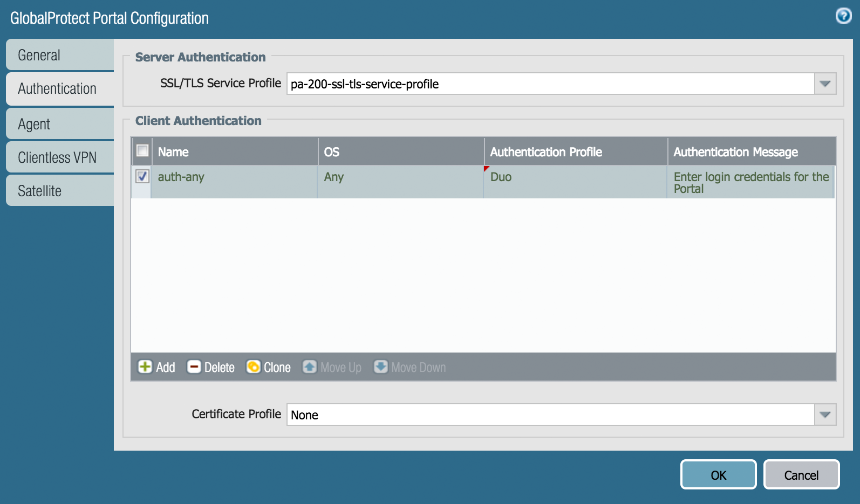Open the Agent tab
This screenshot has width=860, height=504.
pyautogui.click(x=59, y=124)
